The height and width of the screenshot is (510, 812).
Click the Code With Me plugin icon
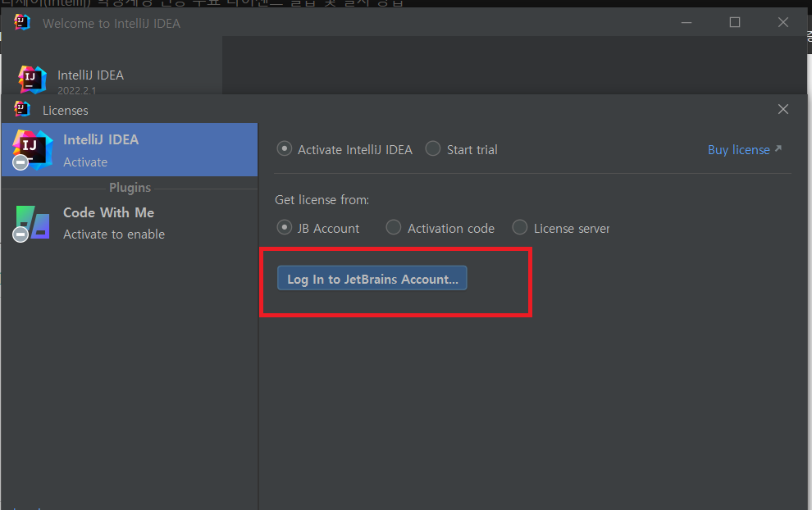pyautogui.click(x=32, y=223)
